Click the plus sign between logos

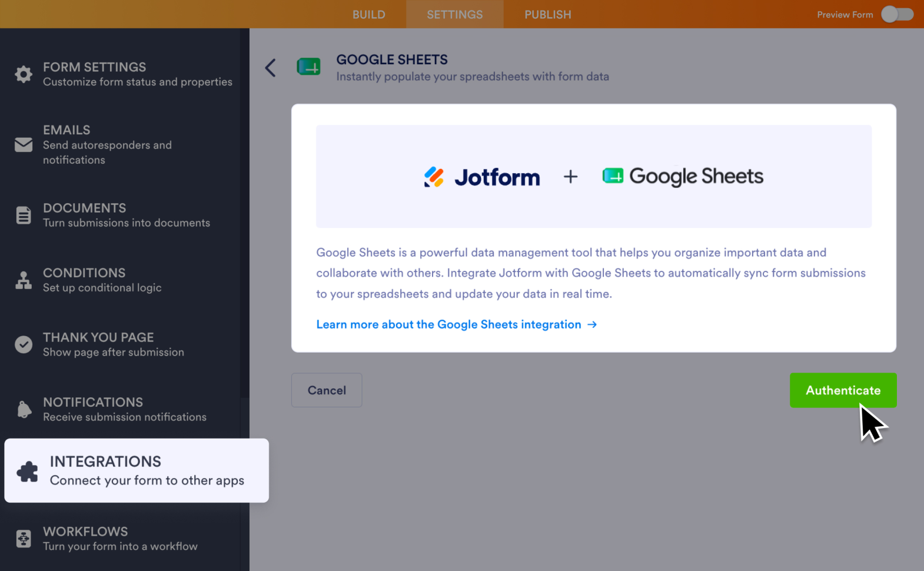570,177
